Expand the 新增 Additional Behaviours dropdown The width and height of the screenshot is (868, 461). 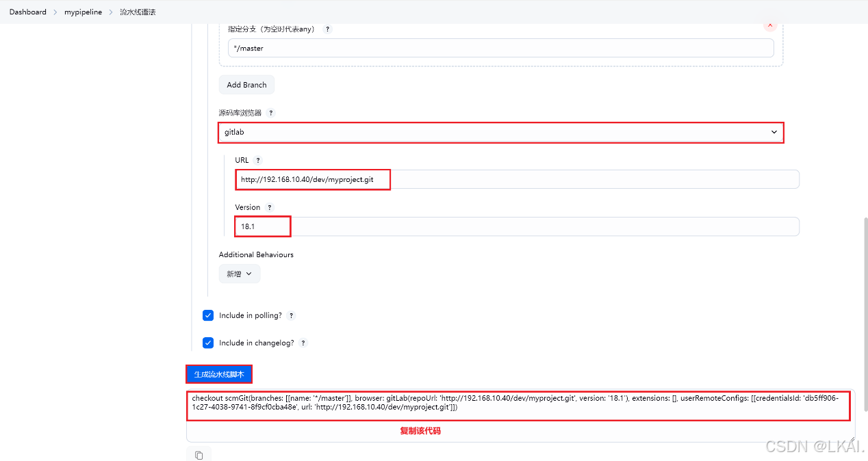click(x=240, y=274)
